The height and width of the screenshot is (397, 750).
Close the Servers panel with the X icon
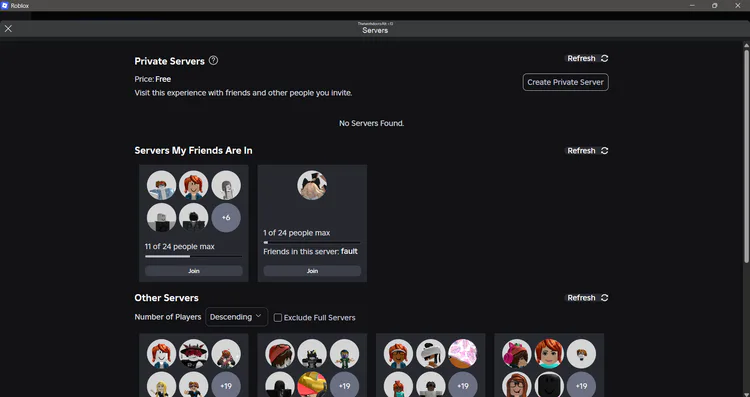coord(8,29)
